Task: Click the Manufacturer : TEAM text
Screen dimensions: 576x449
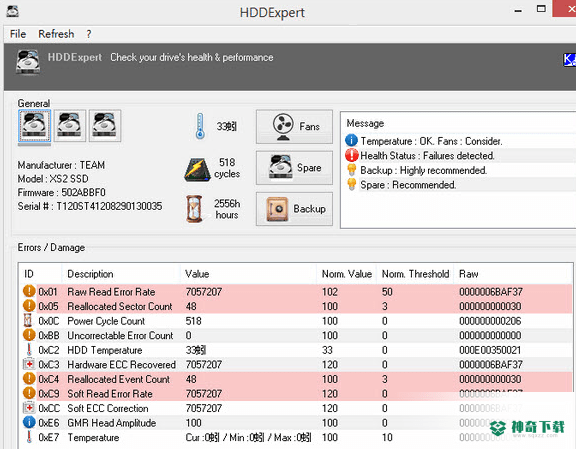Action: tap(61, 165)
